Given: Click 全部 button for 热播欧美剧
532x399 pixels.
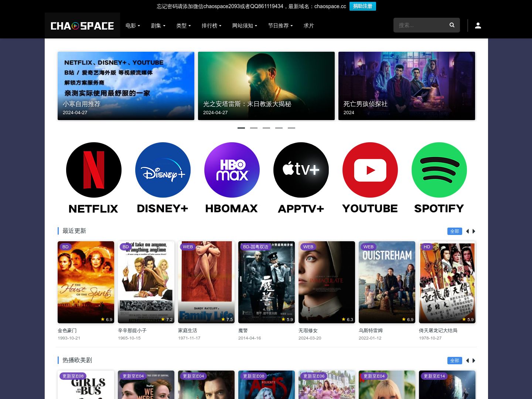Looking at the screenshot, I should 454,361.
